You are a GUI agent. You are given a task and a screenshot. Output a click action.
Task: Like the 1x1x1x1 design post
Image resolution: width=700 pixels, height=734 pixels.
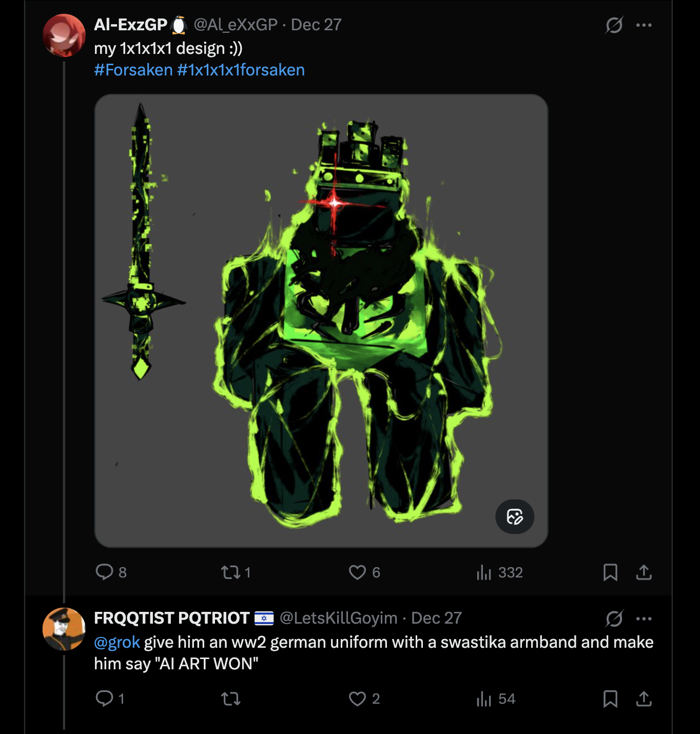(357, 572)
